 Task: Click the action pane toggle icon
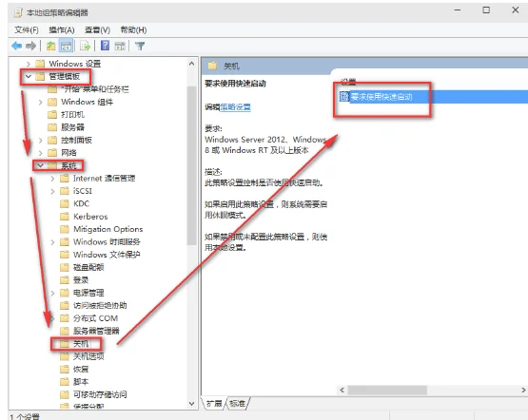click(120, 46)
